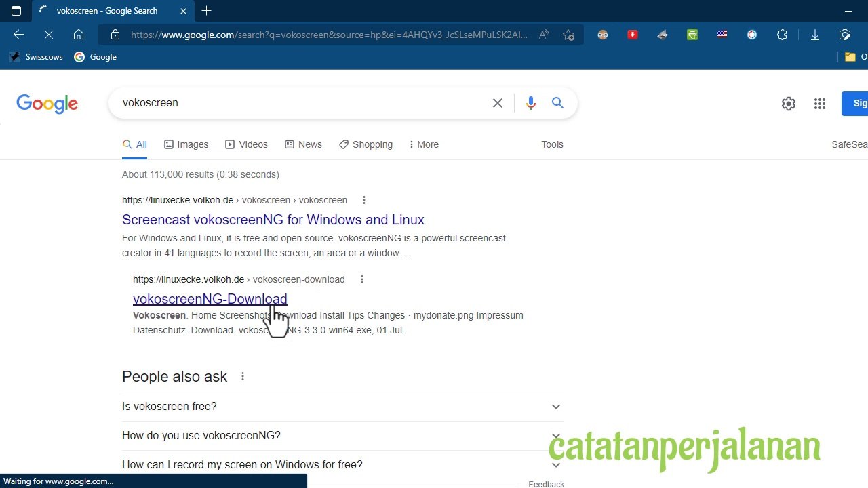Go back to the previous page

[x=19, y=35]
